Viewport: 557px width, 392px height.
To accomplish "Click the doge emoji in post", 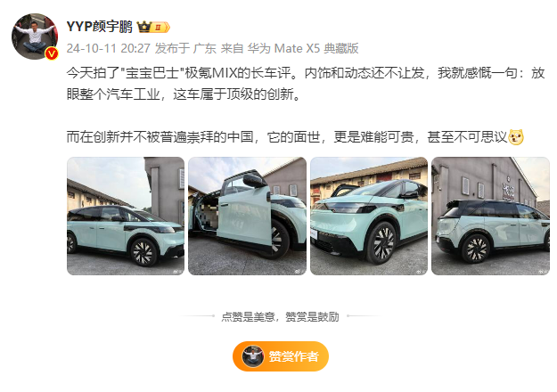I will [516, 137].
